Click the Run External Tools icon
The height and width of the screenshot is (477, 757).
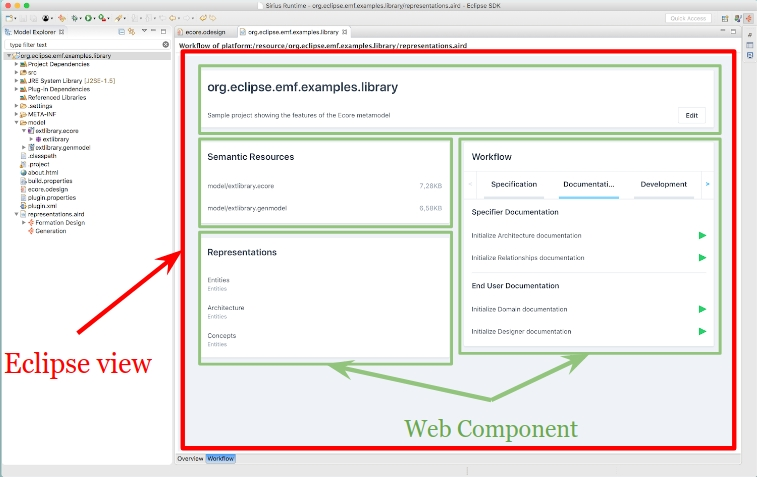(102, 18)
